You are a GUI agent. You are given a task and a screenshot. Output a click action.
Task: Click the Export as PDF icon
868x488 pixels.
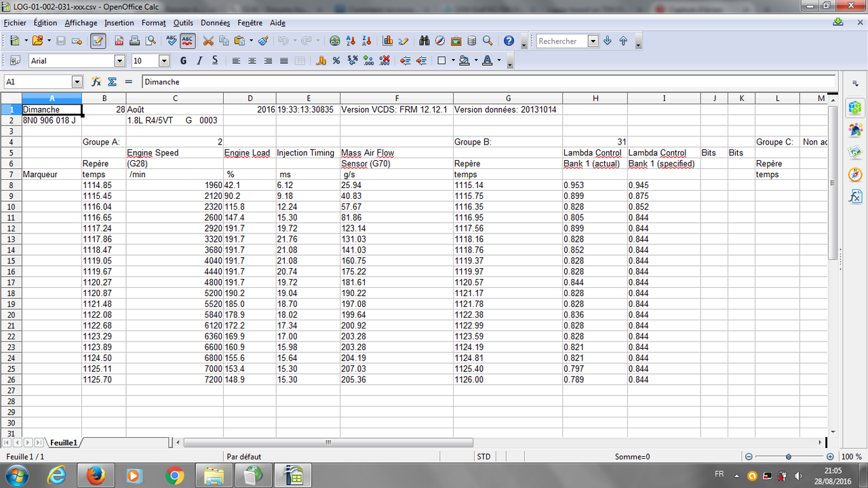(119, 41)
